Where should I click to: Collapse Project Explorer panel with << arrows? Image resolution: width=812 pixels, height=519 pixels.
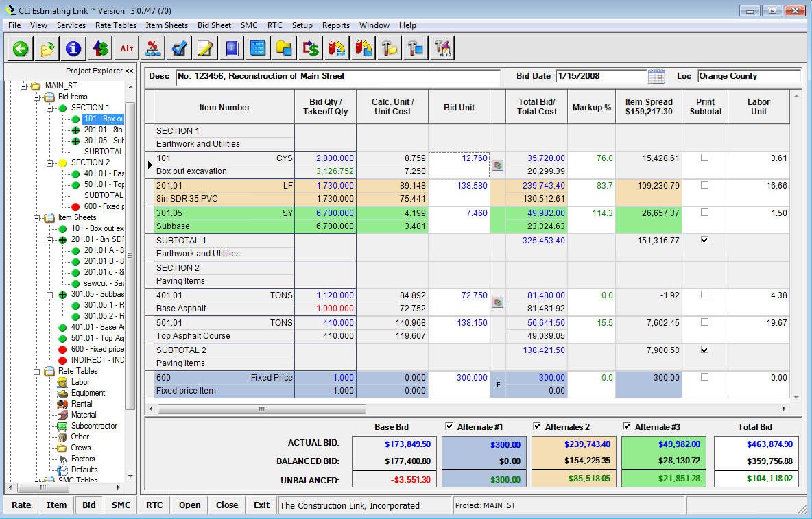tap(129, 71)
